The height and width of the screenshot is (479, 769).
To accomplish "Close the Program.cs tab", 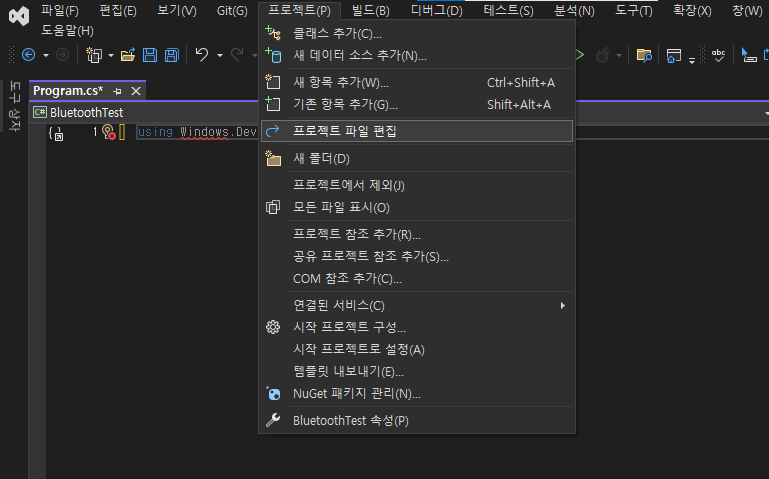I will pos(136,91).
